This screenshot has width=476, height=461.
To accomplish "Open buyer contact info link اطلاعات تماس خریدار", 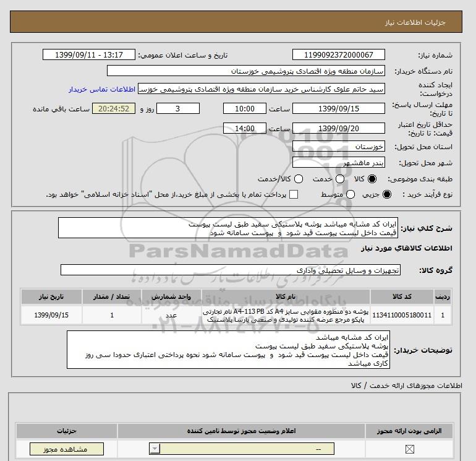I will [102, 89].
